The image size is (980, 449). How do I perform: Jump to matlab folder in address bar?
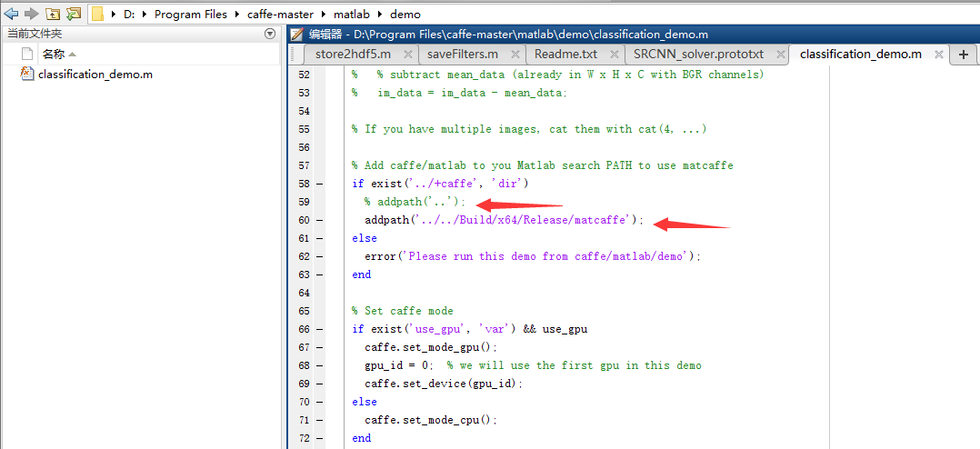(x=352, y=14)
